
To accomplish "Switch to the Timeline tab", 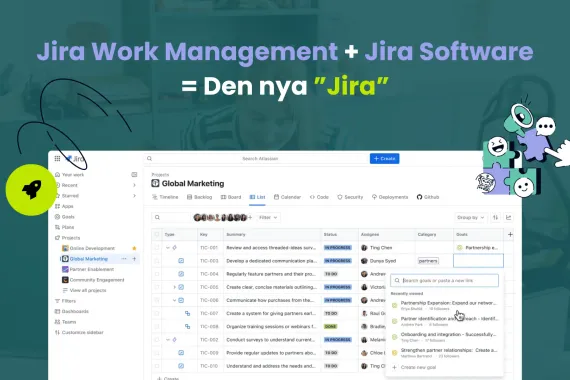I will [165, 197].
